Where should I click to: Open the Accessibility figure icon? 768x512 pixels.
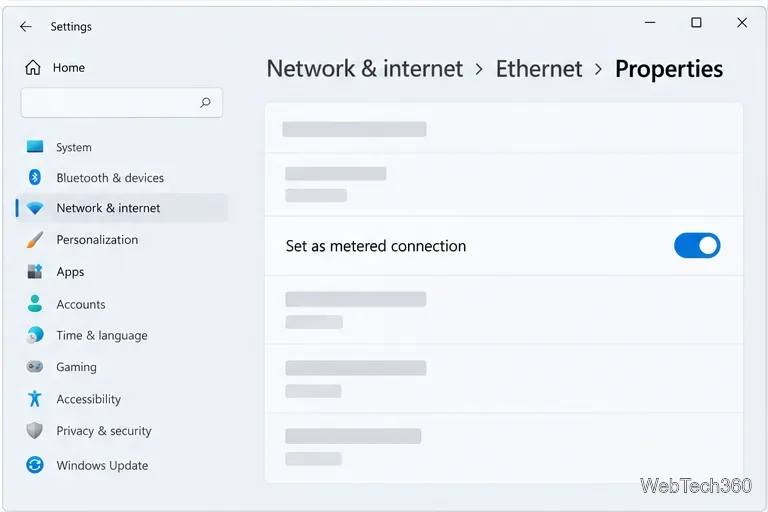pos(35,398)
